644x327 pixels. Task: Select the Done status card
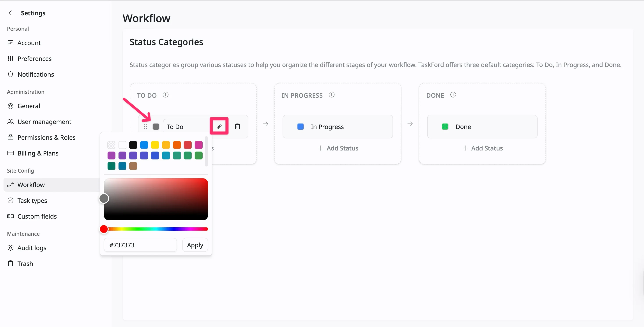[482, 127]
